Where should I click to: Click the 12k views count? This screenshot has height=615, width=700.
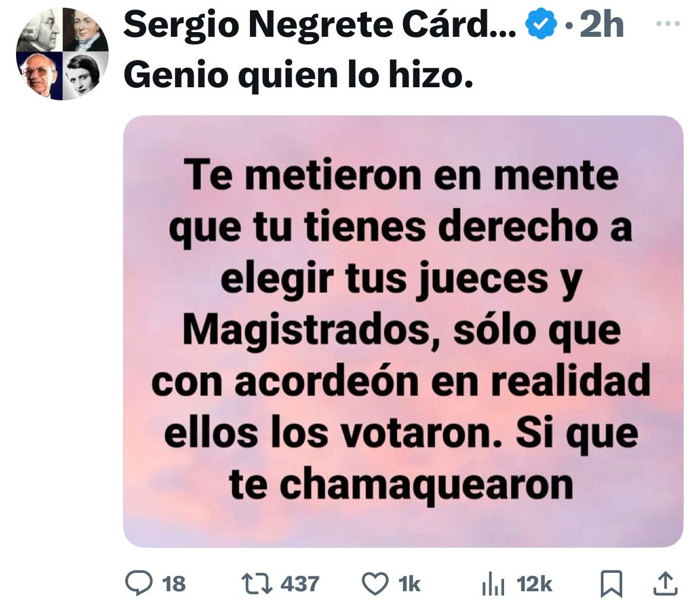tap(534, 584)
